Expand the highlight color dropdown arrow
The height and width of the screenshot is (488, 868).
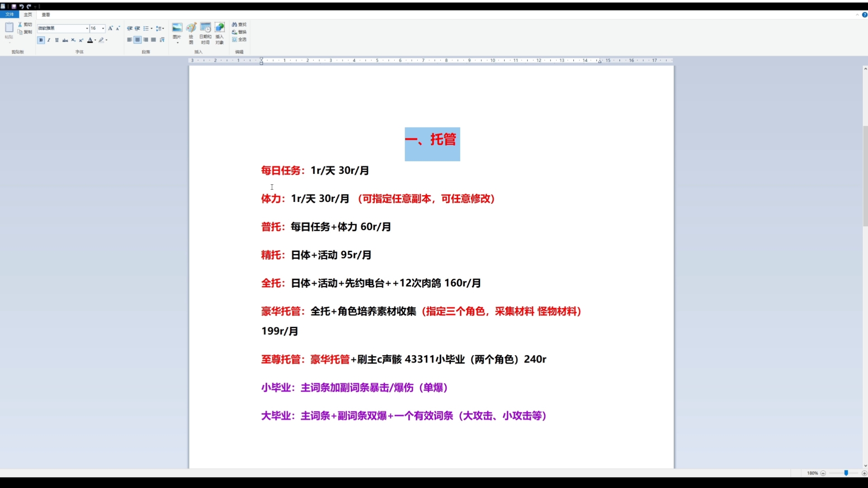(x=107, y=40)
